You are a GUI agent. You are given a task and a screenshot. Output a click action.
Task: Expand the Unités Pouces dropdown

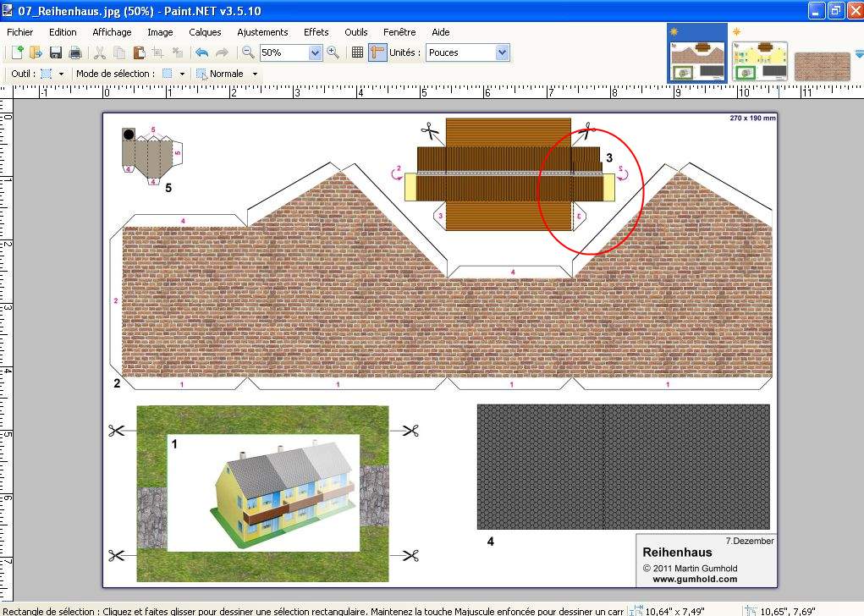pyautogui.click(x=502, y=52)
